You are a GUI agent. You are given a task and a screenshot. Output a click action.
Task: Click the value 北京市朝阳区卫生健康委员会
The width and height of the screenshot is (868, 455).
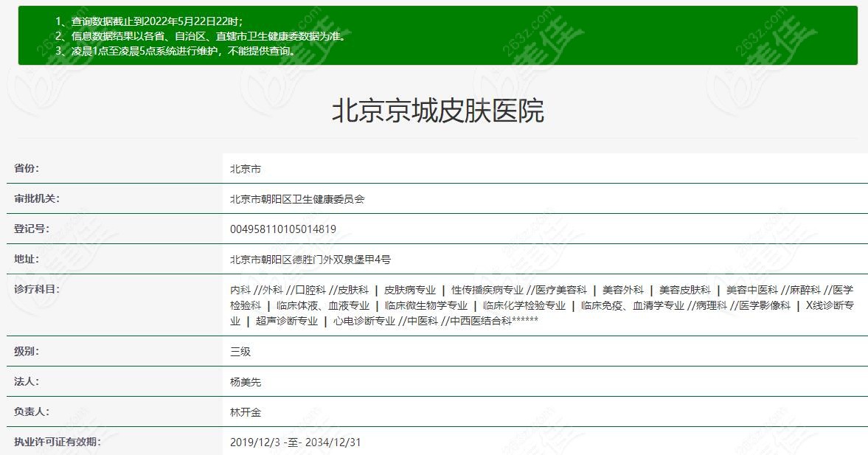tap(296, 199)
